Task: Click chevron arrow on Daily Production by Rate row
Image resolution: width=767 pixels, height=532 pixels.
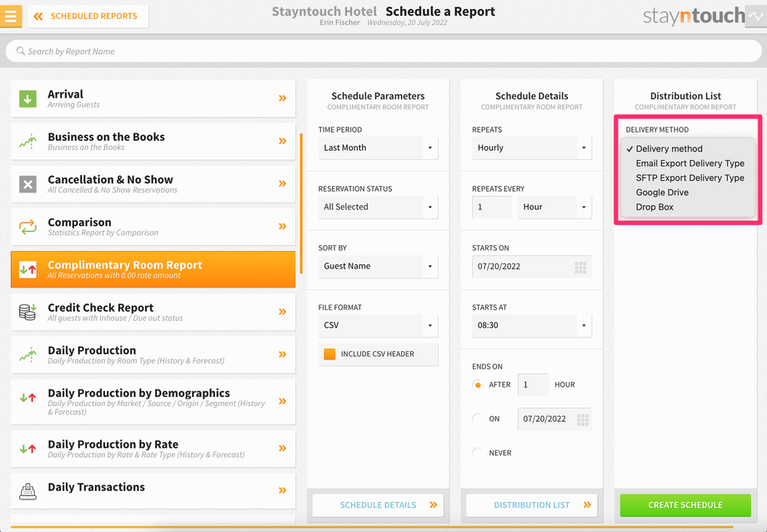Action: click(x=283, y=449)
